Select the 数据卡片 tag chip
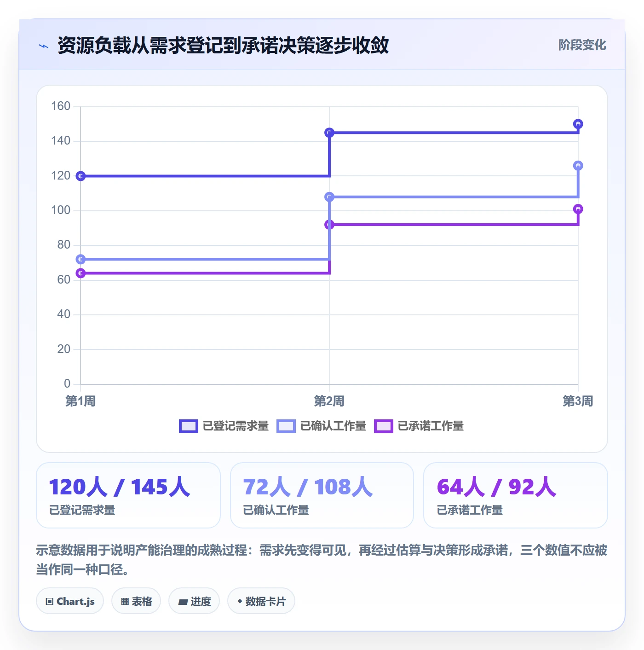Image resolution: width=644 pixels, height=650 pixels. pyautogui.click(x=261, y=601)
